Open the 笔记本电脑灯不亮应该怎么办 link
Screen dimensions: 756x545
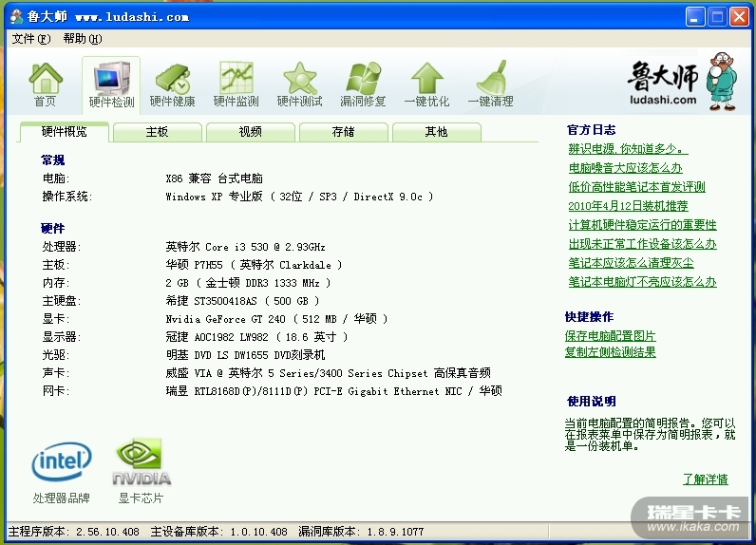point(642,282)
